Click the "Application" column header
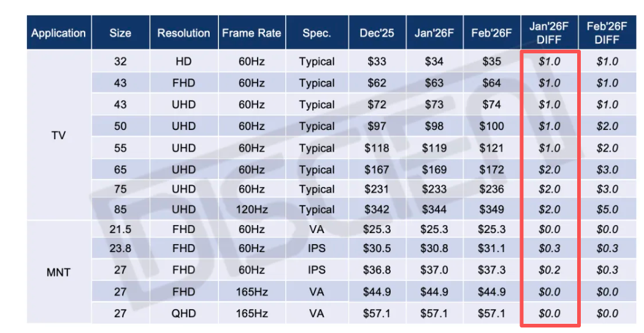The height and width of the screenshot is (333, 644). tap(59, 33)
